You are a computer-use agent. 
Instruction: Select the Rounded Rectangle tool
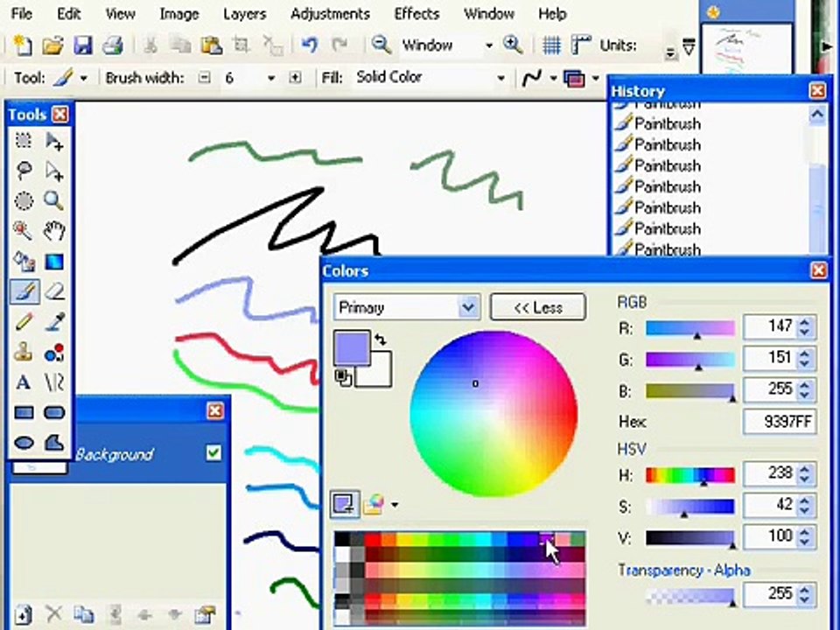point(54,412)
